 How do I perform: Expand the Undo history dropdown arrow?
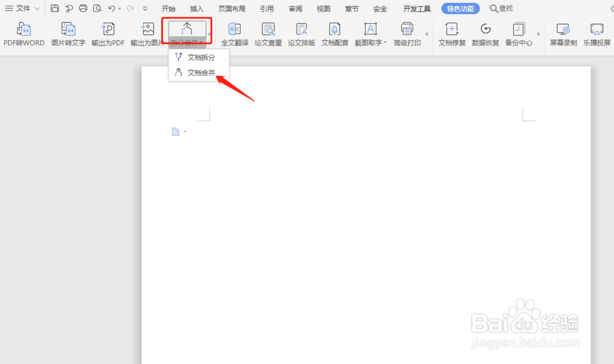tap(120, 9)
